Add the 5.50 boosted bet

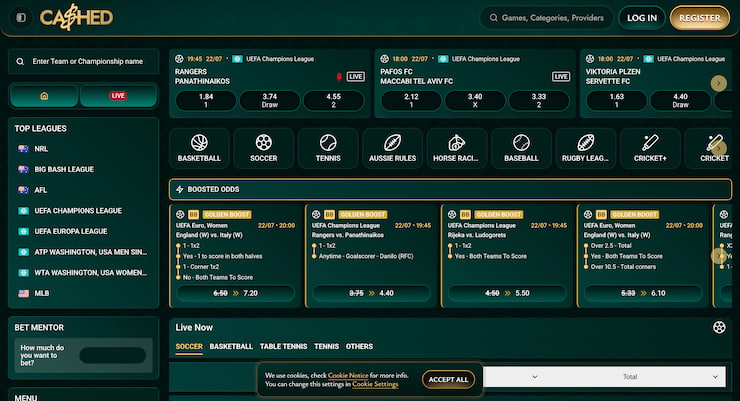(507, 293)
